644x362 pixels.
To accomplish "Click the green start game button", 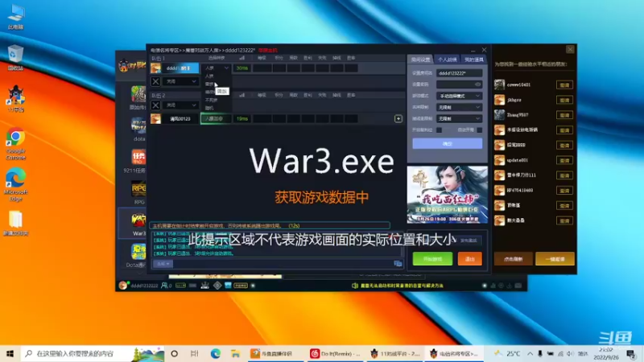I will click(x=432, y=259).
